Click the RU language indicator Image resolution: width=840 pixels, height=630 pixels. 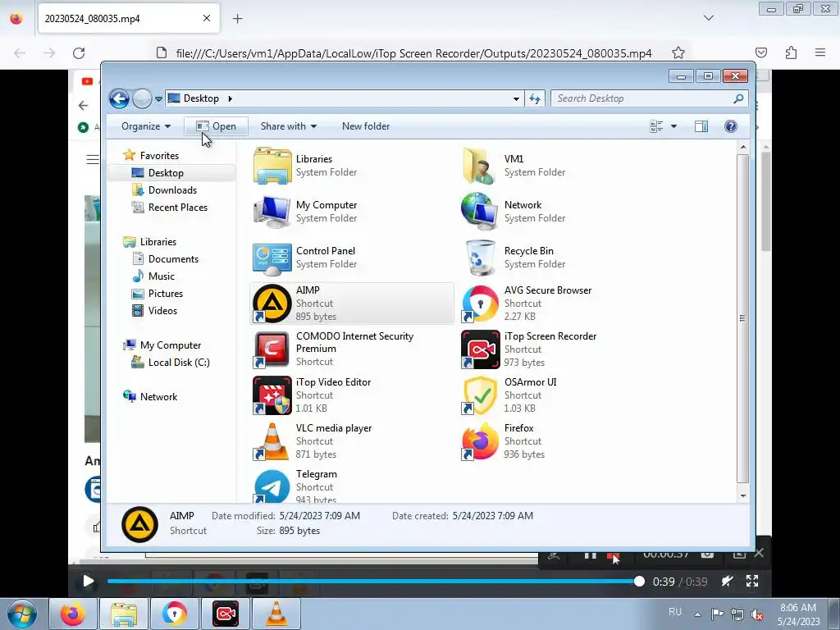tap(675, 612)
